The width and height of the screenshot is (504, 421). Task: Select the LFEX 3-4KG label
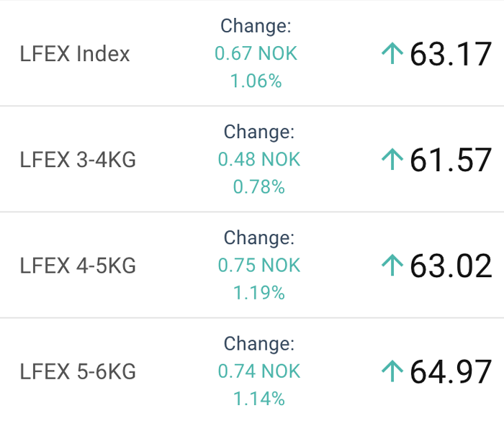(x=78, y=160)
